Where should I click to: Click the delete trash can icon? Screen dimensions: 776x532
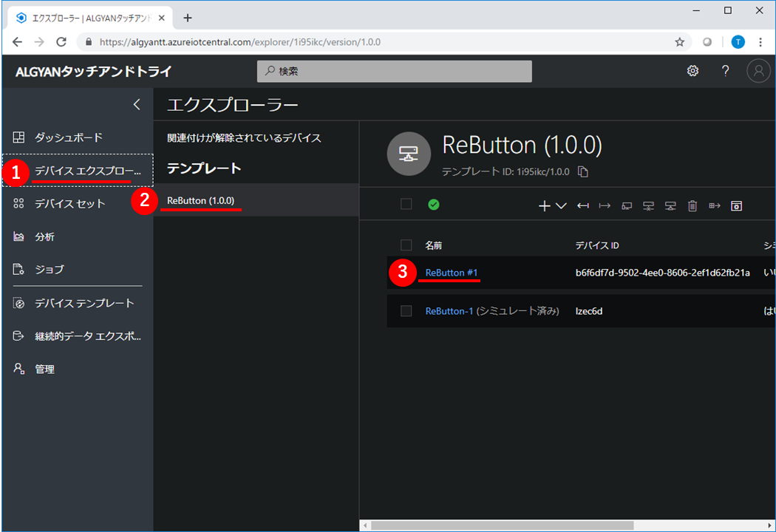click(692, 206)
